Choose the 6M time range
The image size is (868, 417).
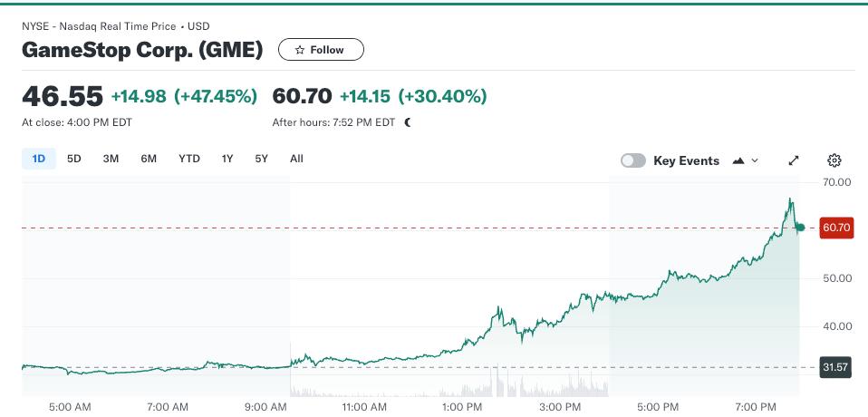point(149,159)
